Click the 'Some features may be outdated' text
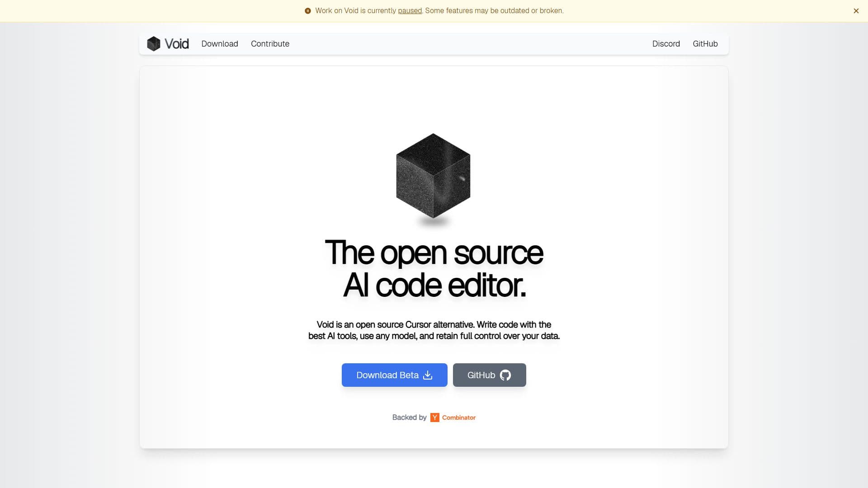Viewport: 868px width, 488px height. click(494, 10)
